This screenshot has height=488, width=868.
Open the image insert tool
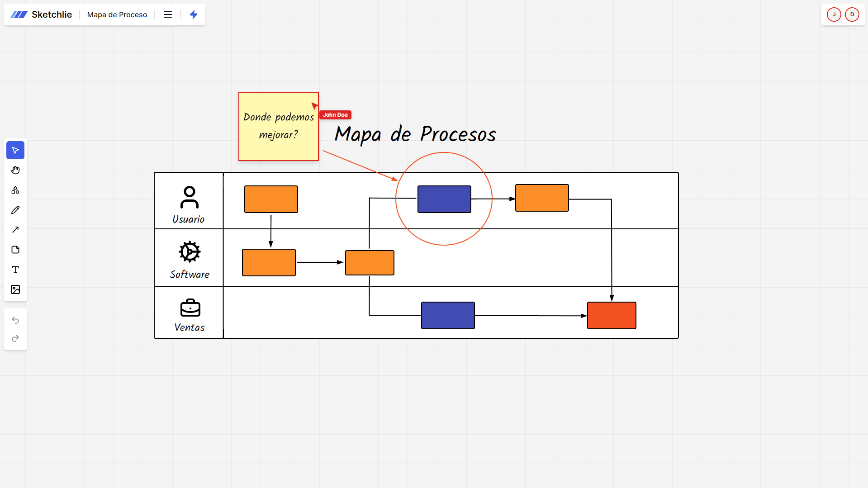click(x=15, y=289)
